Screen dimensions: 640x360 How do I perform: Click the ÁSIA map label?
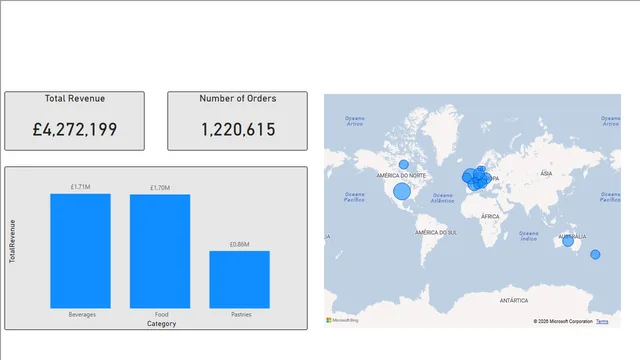[x=546, y=173]
